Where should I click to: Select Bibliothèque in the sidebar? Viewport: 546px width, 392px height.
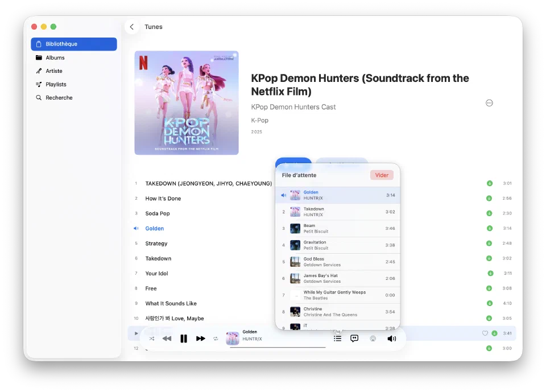[x=74, y=44]
